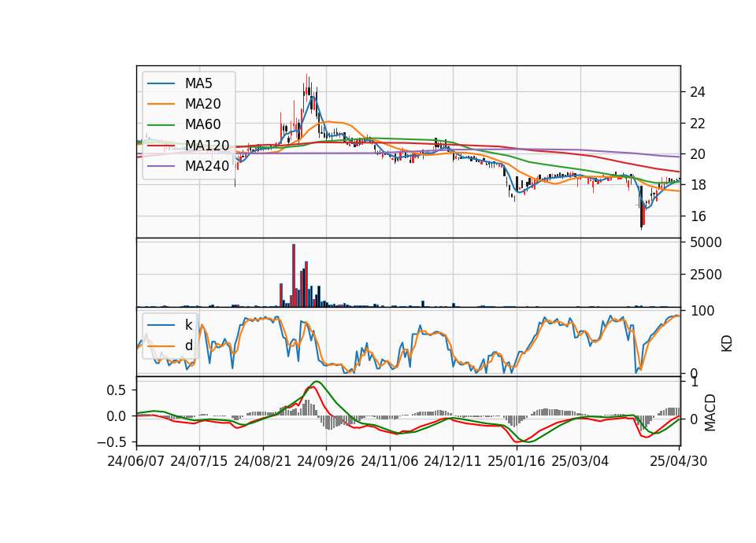
Task: Click the MA240 legend label
Action: pos(207,166)
